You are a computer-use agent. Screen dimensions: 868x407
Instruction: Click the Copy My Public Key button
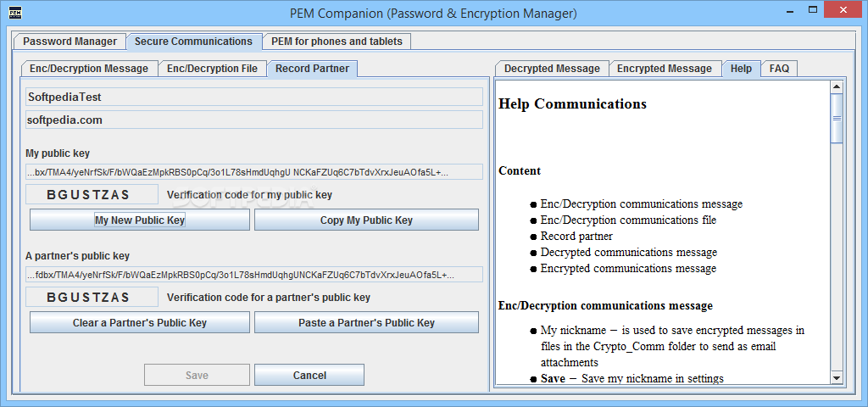pos(366,220)
